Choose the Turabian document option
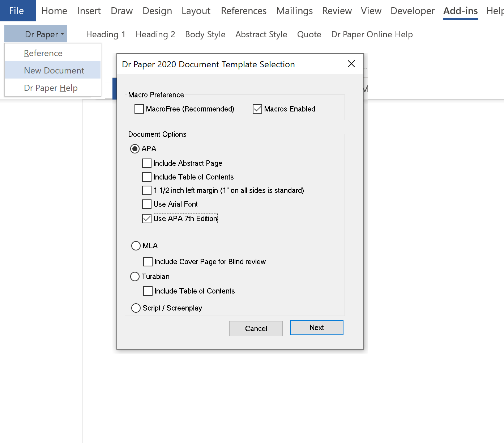This screenshot has width=504, height=443. click(x=135, y=277)
